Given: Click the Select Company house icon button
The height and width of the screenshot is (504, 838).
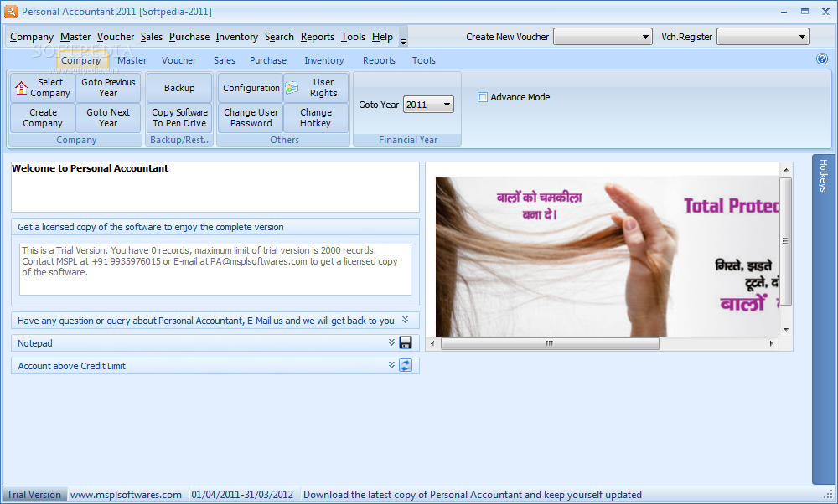Looking at the screenshot, I should pyautogui.click(x=43, y=88).
